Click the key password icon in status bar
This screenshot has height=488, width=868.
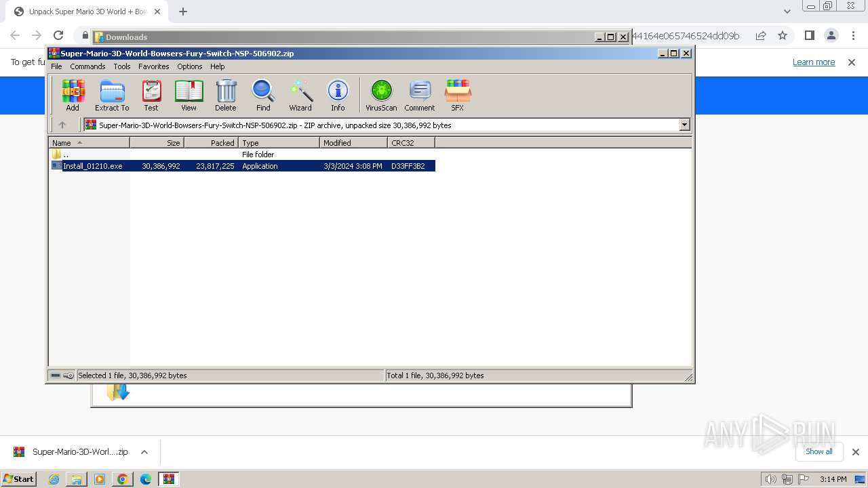click(x=68, y=375)
